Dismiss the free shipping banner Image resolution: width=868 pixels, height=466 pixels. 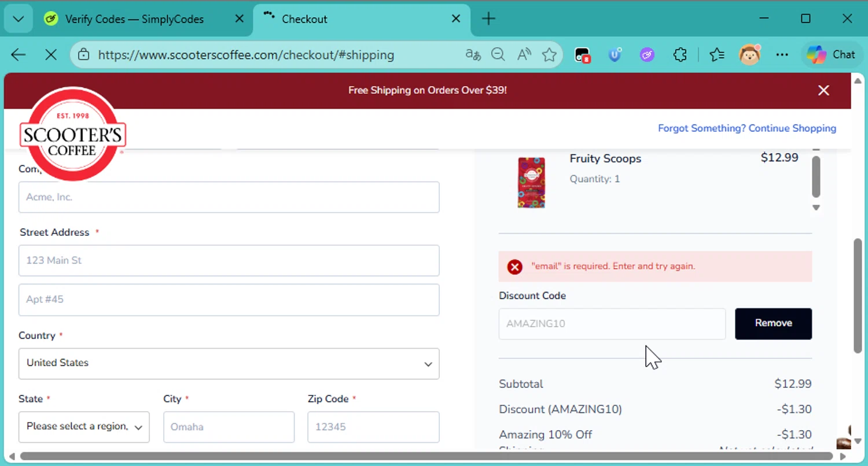pos(823,90)
